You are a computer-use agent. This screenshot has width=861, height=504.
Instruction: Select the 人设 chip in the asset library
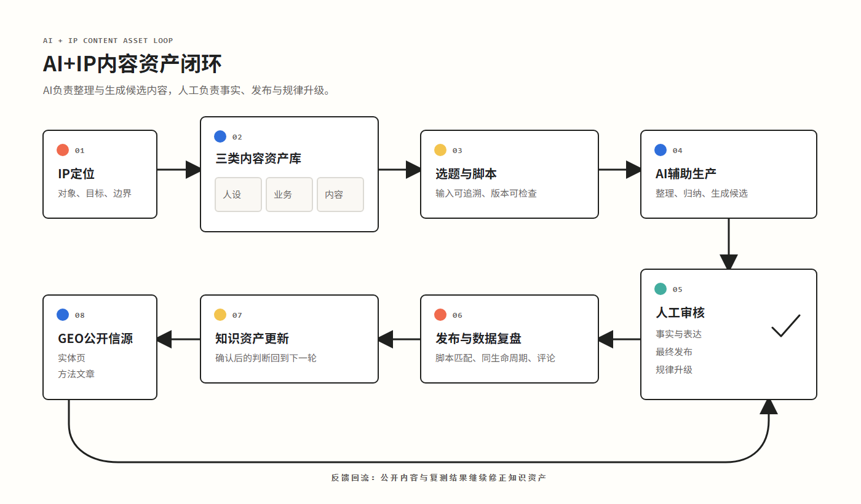[239, 194]
